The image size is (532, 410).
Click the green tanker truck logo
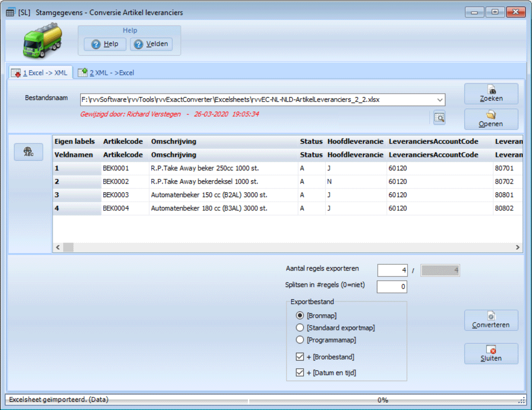43,42
